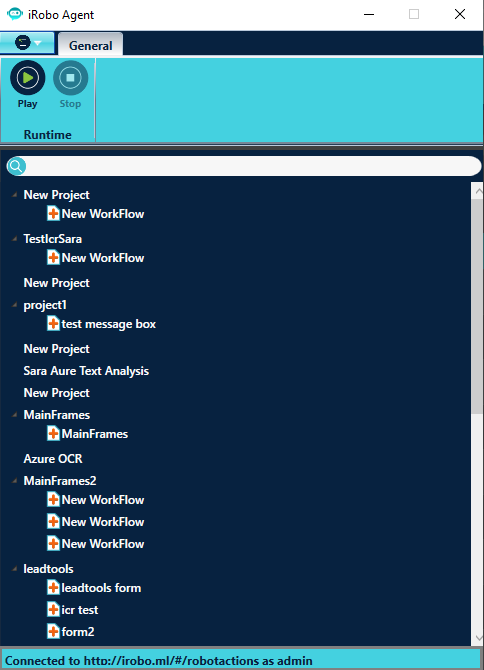
Task: Switch to the General ribbon tab
Action: coord(91,45)
